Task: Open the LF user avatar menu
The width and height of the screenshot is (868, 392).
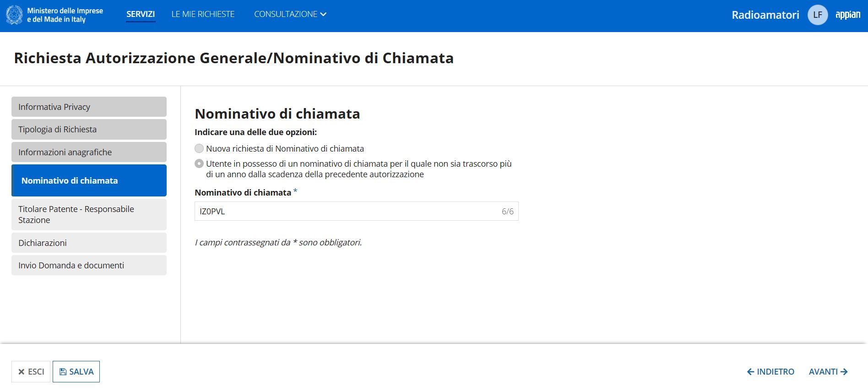Action: click(818, 15)
